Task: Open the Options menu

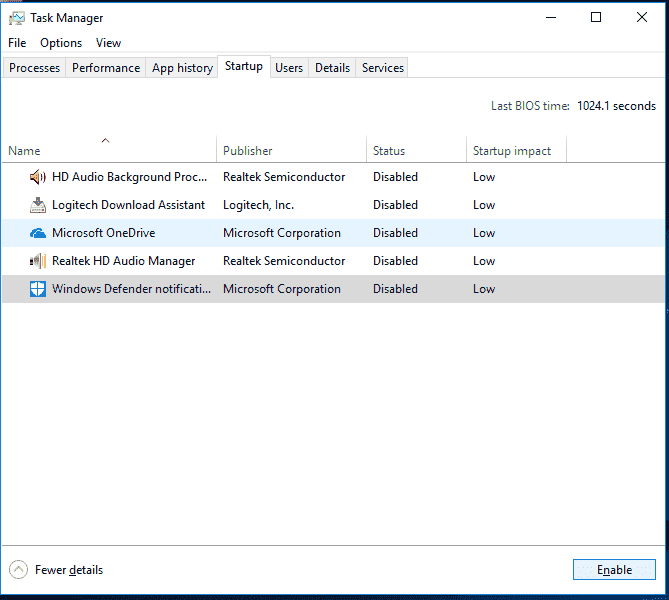Action: coord(61,43)
